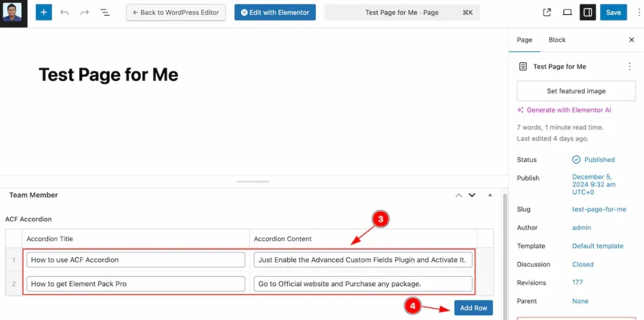
Task: Open the top bar options menu
Action: click(639, 13)
